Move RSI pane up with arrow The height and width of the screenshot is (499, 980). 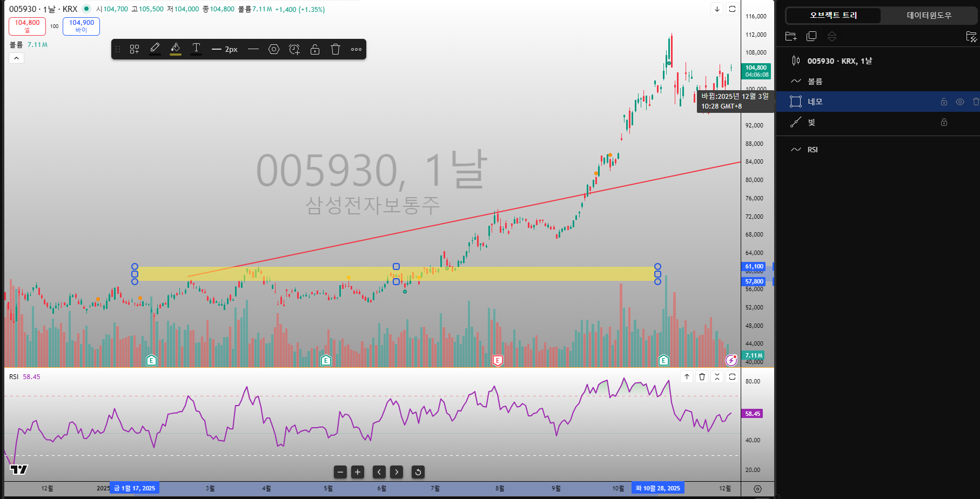tap(687, 376)
